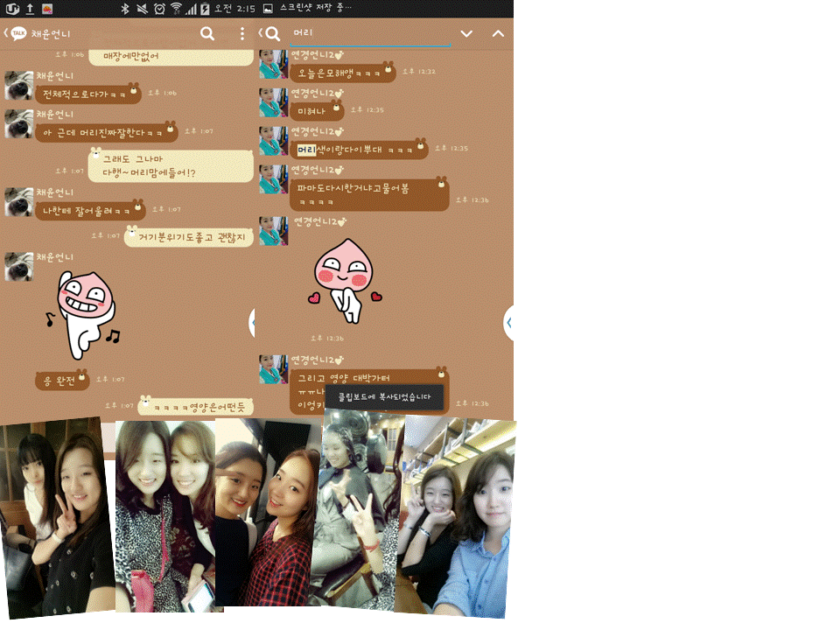Jump to previous search result with up chevron

(x=498, y=34)
